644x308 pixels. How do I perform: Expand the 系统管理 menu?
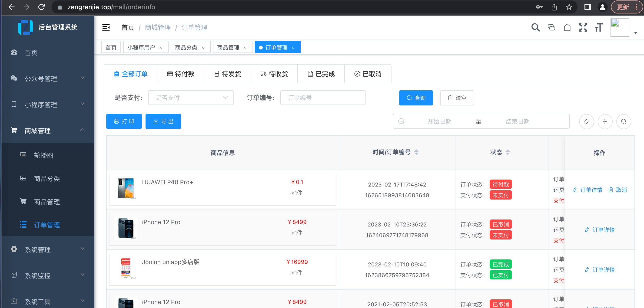[47, 249]
